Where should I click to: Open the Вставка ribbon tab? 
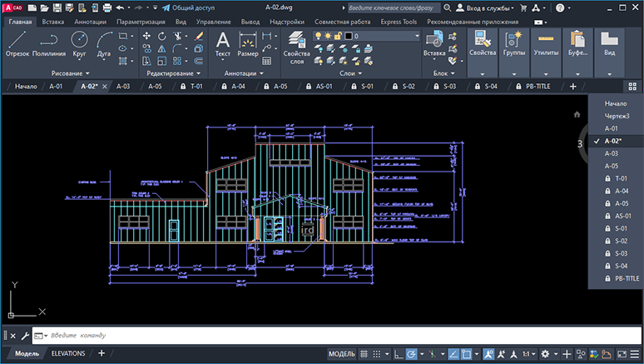(x=53, y=22)
